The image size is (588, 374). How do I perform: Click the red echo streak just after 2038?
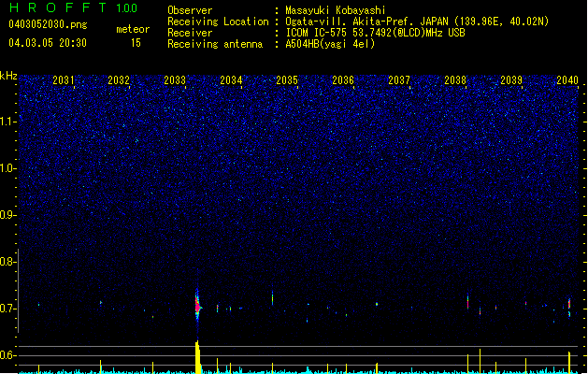coord(467,302)
